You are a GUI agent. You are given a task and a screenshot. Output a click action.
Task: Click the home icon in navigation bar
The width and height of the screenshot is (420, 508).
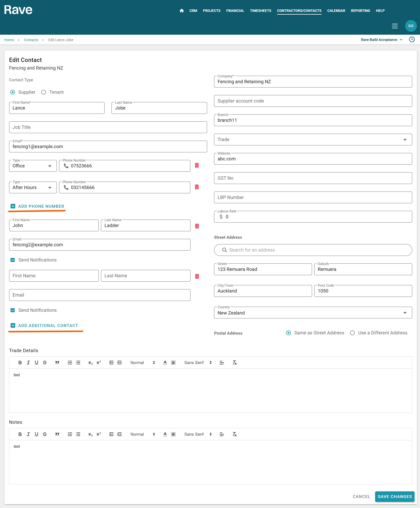(182, 11)
